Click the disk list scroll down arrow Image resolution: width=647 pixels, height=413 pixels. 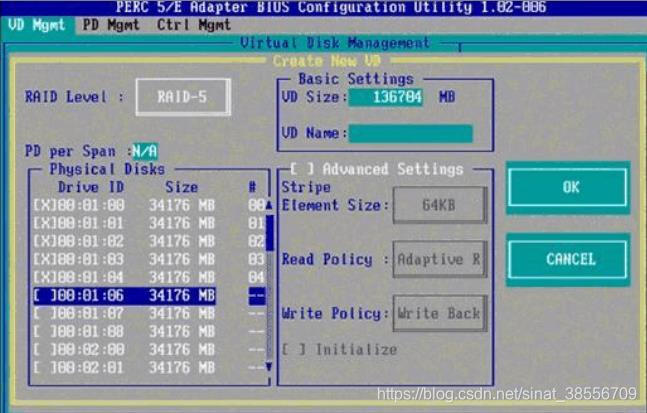(269, 366)
